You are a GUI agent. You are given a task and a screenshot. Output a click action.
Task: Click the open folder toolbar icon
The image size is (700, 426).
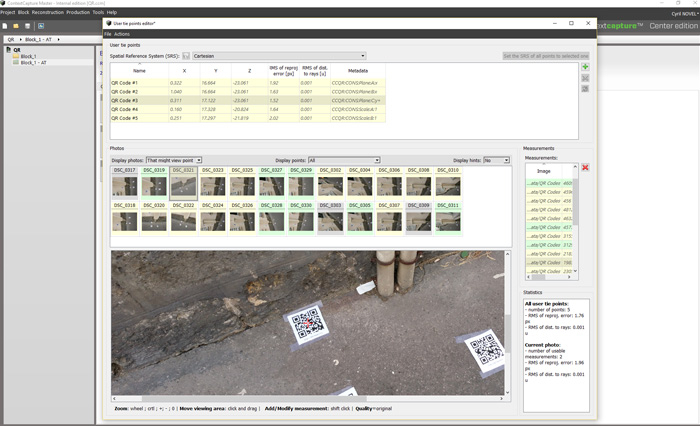tap(16, 25)
